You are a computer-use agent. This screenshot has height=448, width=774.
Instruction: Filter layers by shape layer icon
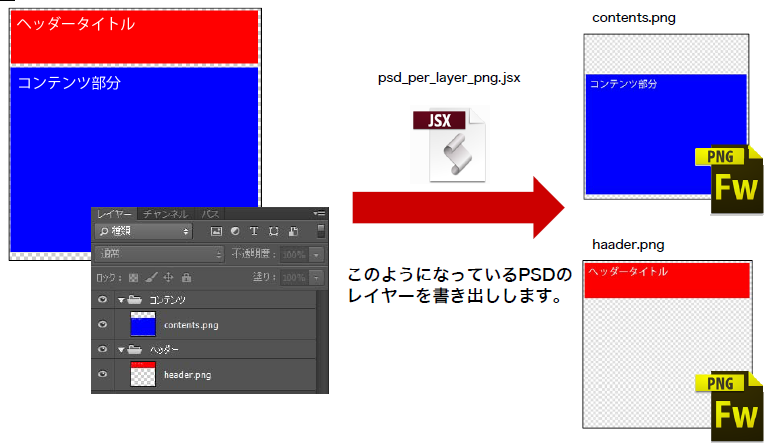[273, 231]
